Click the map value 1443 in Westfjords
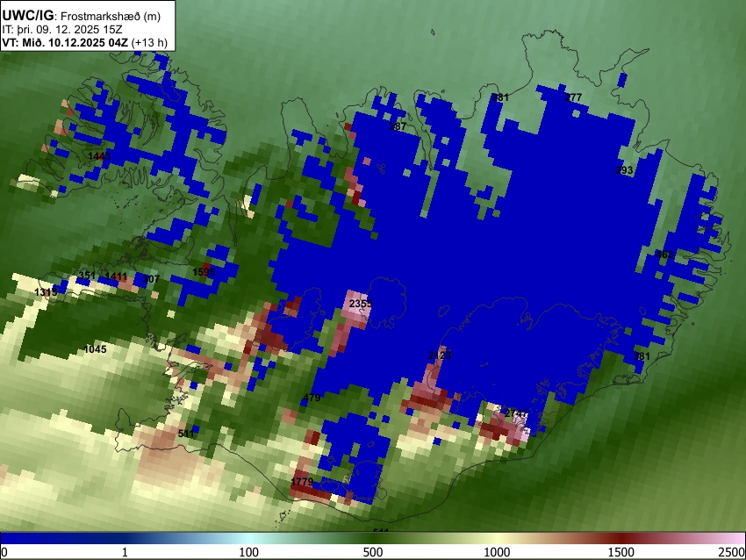Viewport: 746px width, 560px height. click(x=99, y=156)
